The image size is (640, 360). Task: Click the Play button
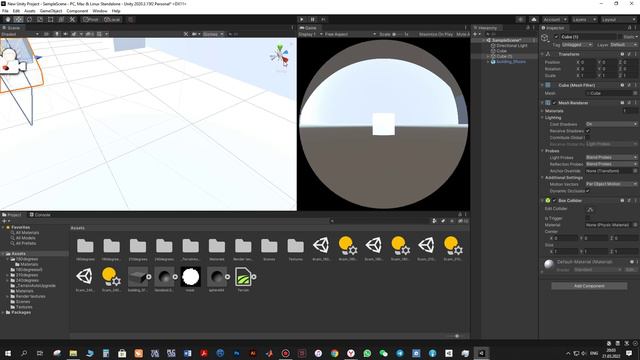click(302, 20)
